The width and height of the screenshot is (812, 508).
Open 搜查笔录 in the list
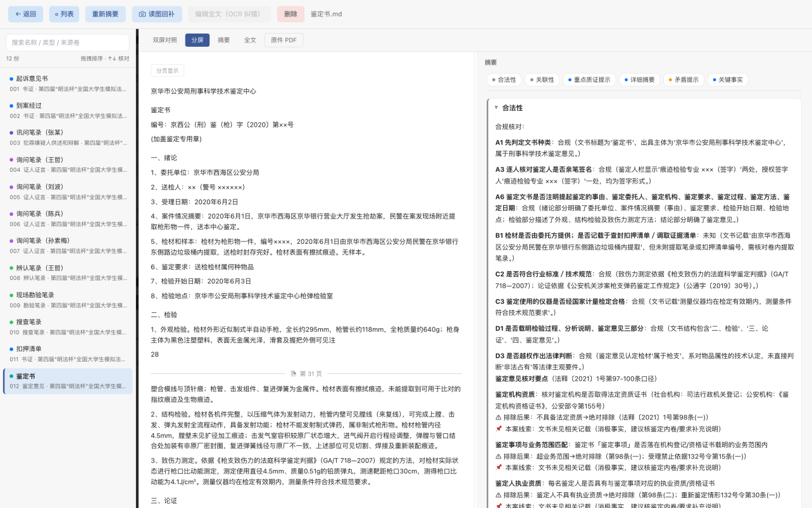click(x=68, y=326)
